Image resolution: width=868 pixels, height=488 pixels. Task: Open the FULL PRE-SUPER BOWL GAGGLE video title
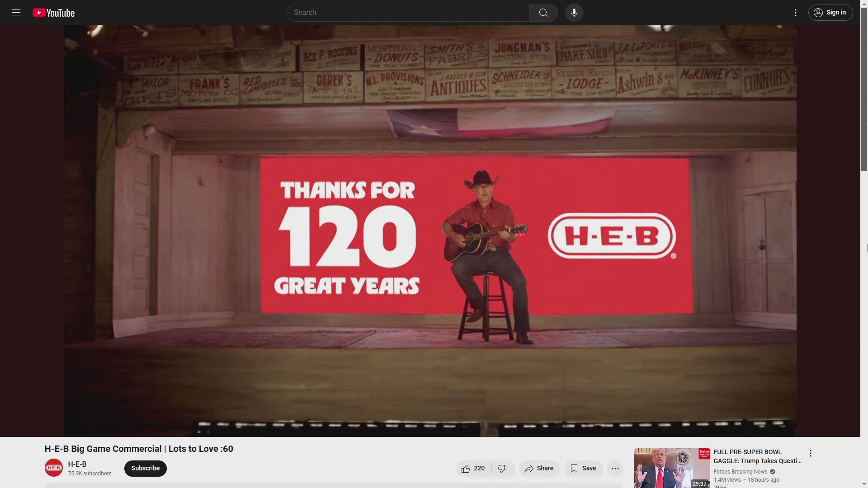[x=757, y=456]
